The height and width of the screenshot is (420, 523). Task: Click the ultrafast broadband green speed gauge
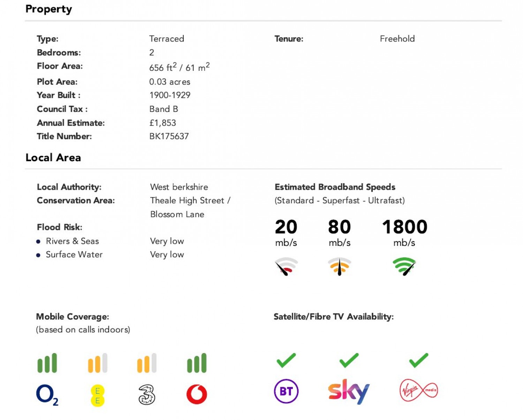point(404,267)
